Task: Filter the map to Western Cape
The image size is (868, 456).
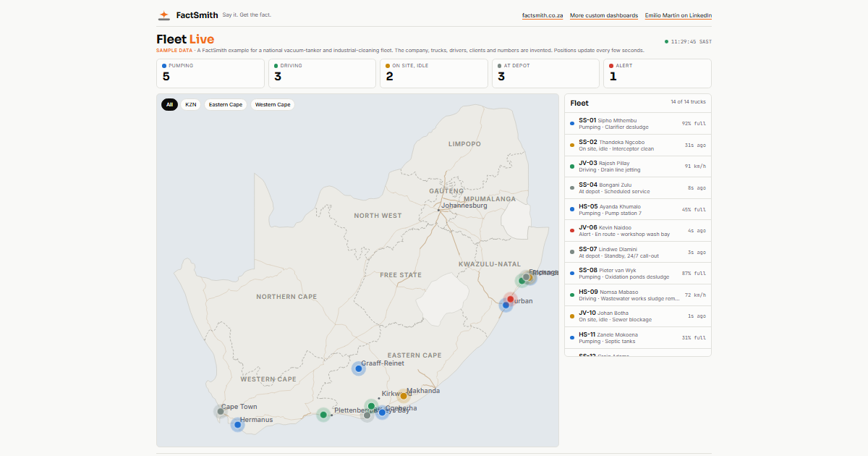Action: 273,104
